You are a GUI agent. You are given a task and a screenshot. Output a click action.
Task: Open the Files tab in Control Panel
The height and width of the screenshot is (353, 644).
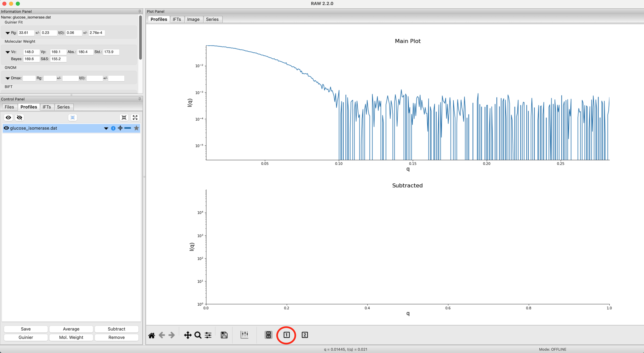coord(9,107)
